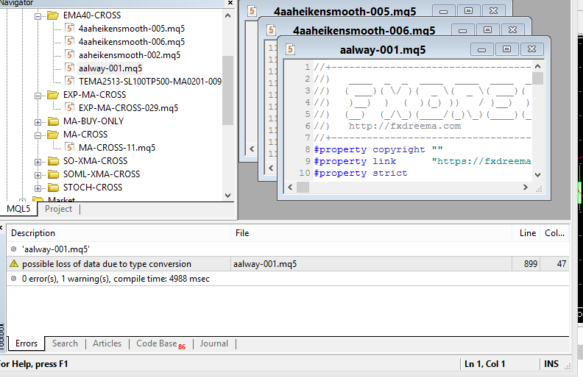Maximize the aalway-001.mq5 window

[506, 49]
